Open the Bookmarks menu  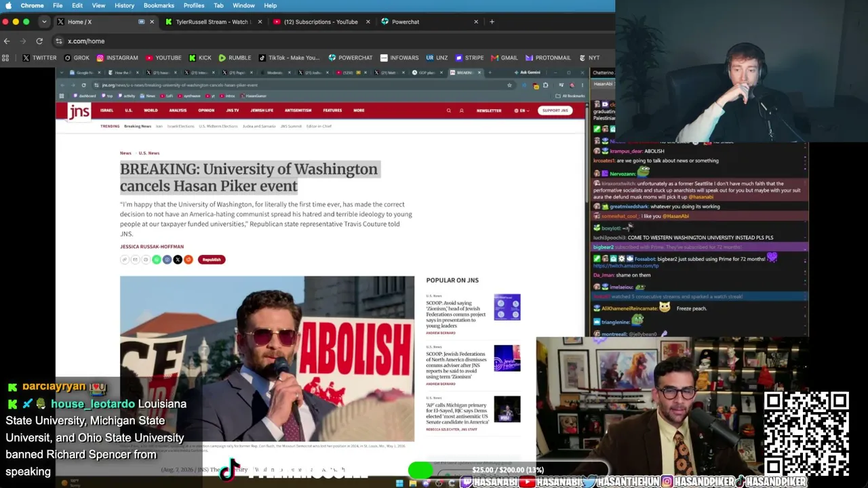pyautogui.click(x=159, y=5)
